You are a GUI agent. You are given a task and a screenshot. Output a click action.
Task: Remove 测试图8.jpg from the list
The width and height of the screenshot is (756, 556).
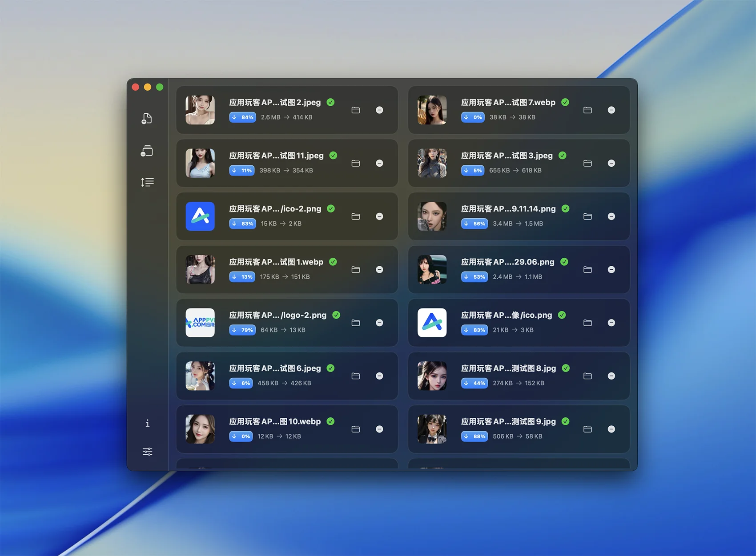coord(611,376)
